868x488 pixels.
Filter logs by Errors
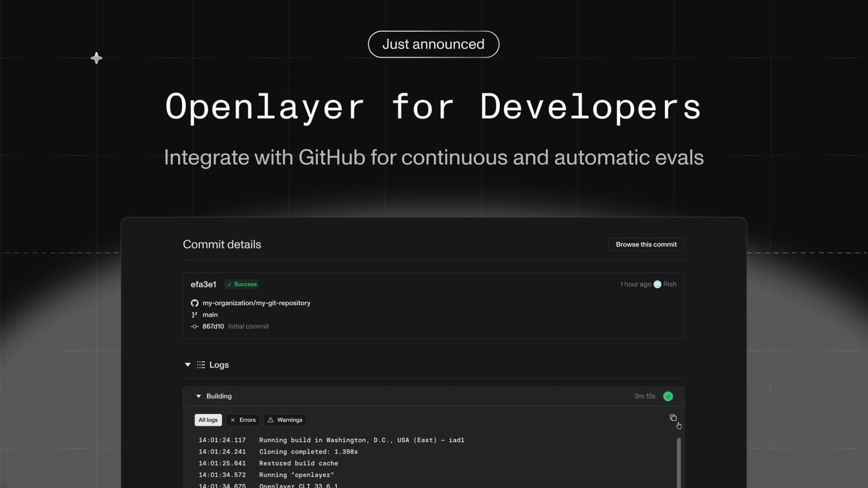pyautogui.click(x=243, y=420)
